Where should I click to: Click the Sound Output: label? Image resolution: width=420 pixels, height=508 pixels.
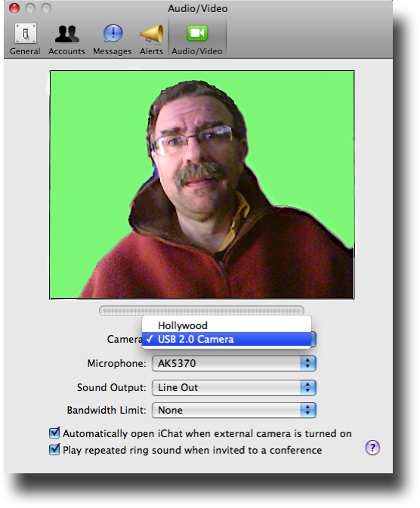(x=111, y=387)
